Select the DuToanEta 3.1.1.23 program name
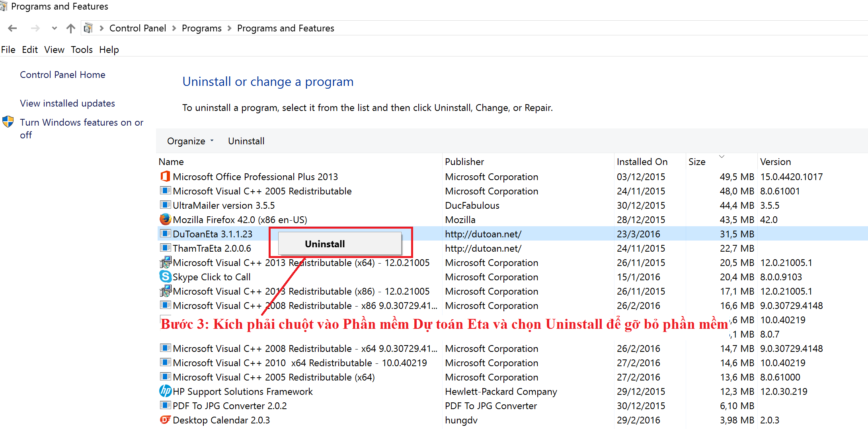The image size is (868, 429). 213,234
